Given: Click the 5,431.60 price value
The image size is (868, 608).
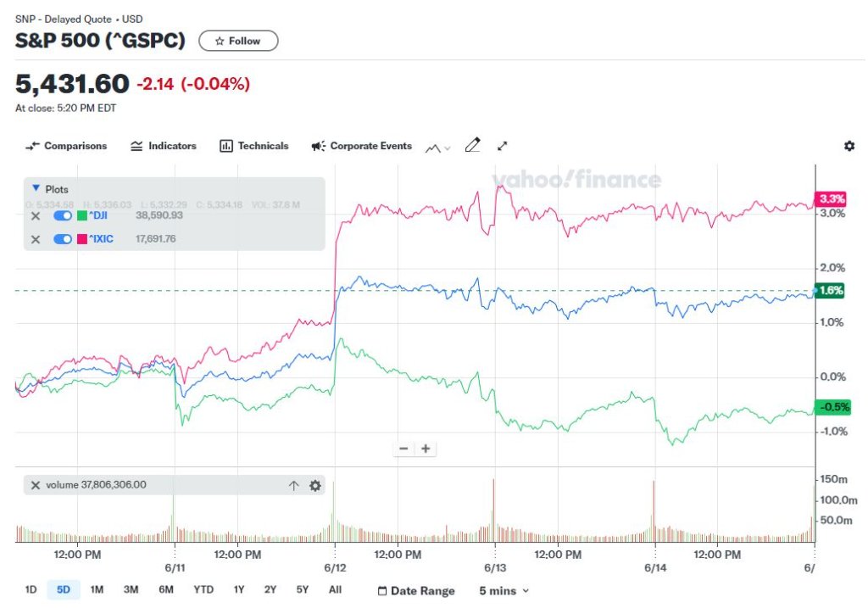Looking at the screenshot, I should point(72,84).
